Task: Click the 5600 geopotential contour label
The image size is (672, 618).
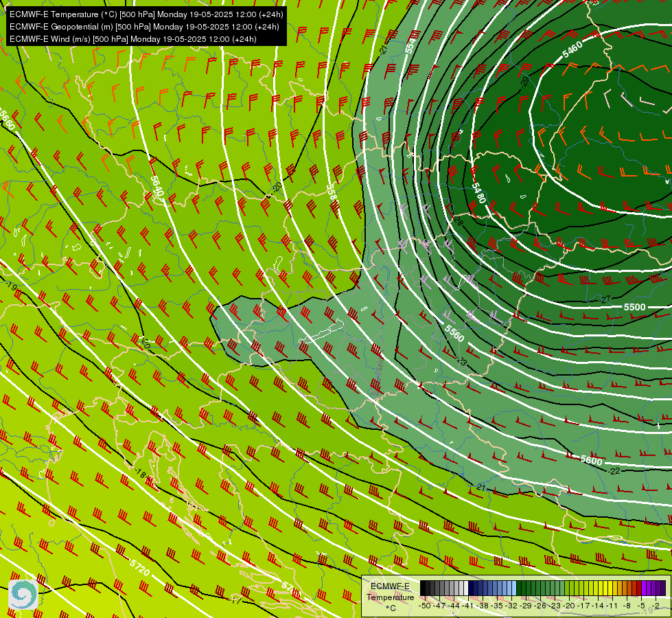Action: (x=592, y=460)
